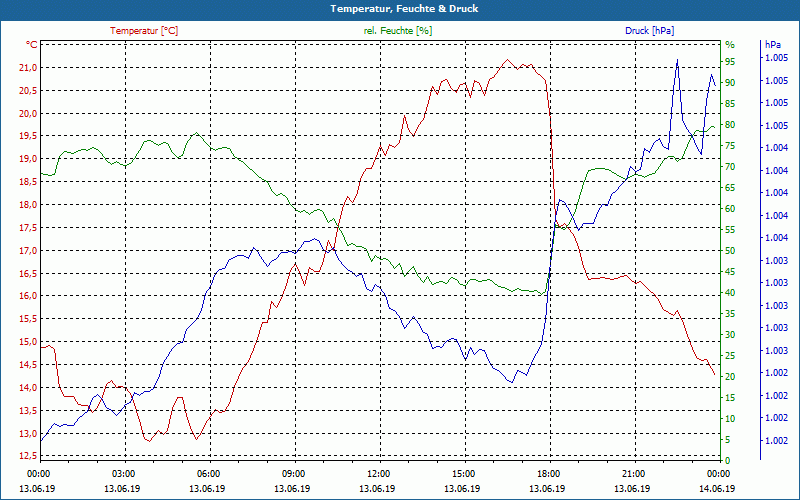Click the '25' humidity axis value
The height and width of the screenshot is (500, 800).
(x=730, y=356)
